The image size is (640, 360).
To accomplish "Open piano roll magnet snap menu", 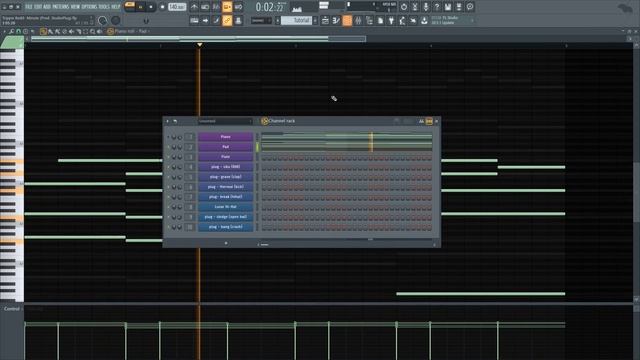I will tap(18, 31).
